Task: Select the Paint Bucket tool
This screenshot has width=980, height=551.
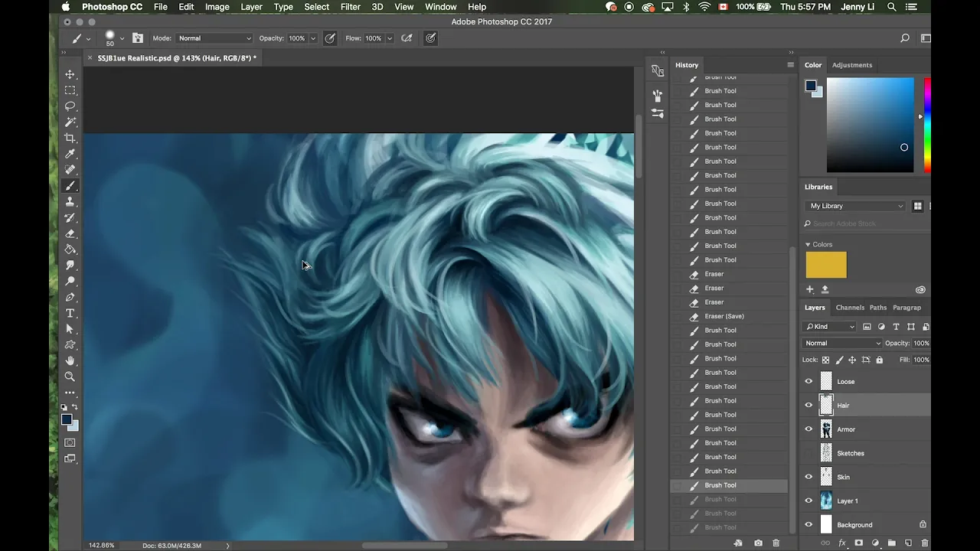Action: [x=70, y=249]
